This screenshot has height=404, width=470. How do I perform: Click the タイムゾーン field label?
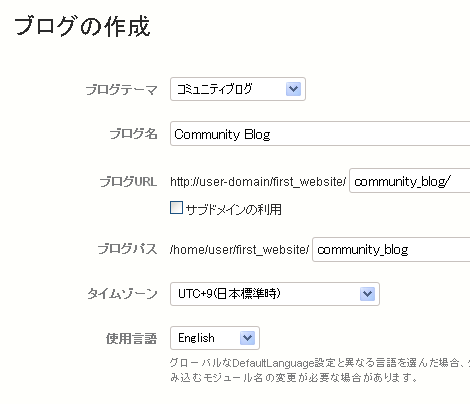(122, 294)
